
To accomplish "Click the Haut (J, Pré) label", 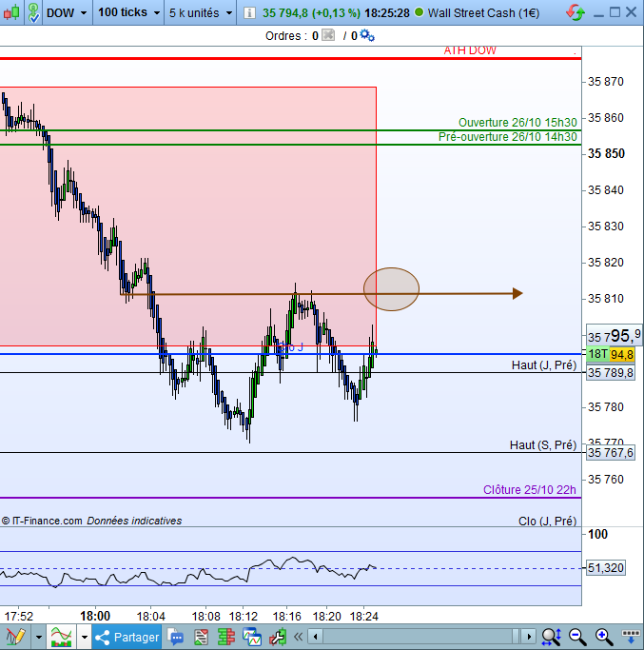I will (544, 365).
